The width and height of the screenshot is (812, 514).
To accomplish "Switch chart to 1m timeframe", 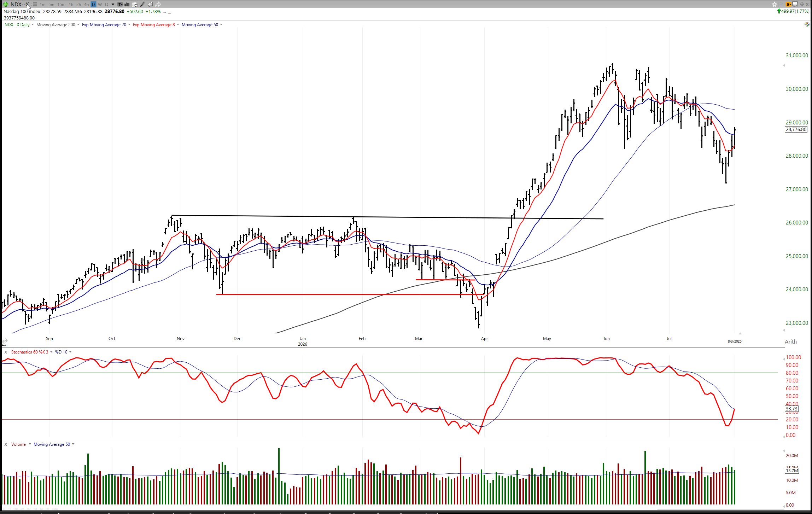I will click(43, 5).
